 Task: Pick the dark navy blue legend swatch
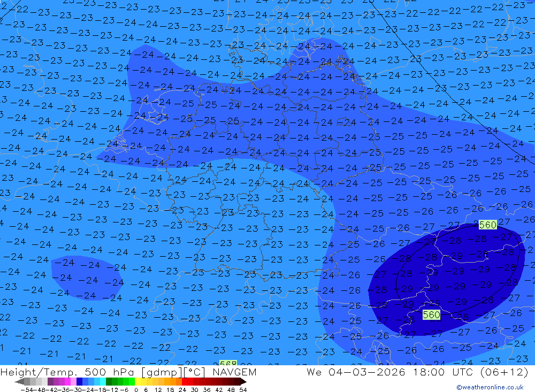point(80,381)
